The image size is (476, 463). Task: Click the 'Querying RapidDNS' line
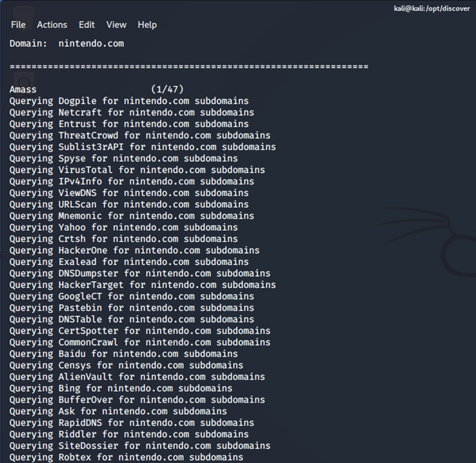(x=132, y=423)
